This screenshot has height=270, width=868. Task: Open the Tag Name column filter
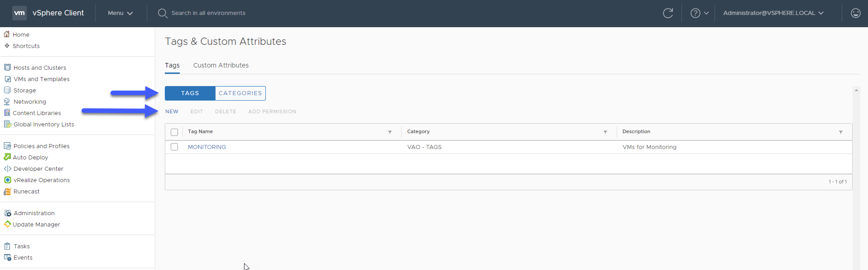(x=390, y=132)
